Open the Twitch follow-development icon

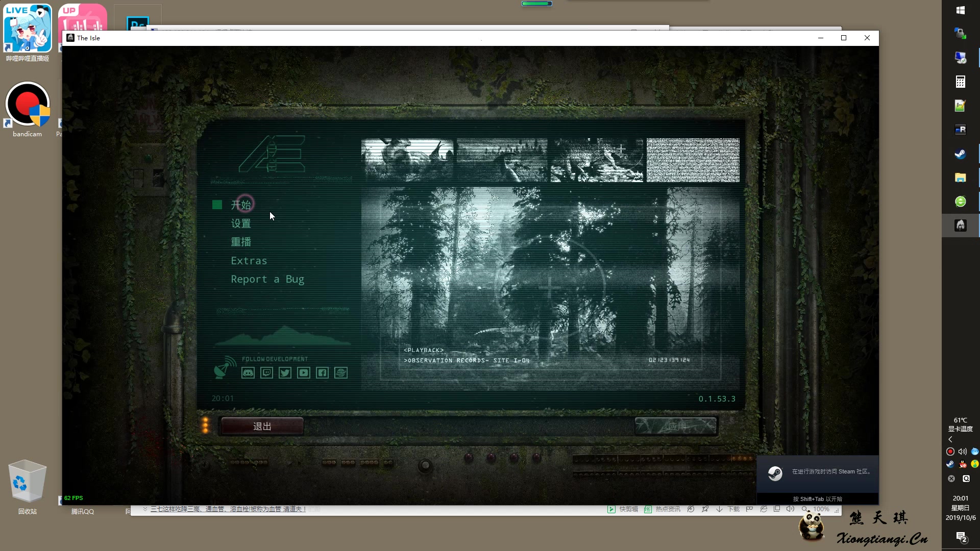click(x=266, y=373)
